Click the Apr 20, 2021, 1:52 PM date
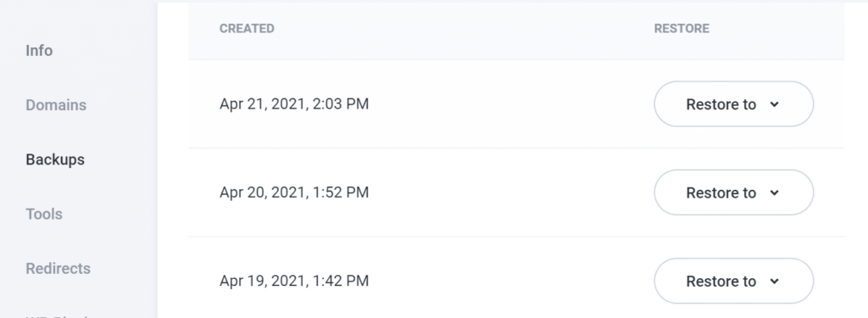Image resolution: width=868 pixels, height=318 pixels. tap(294, 192)
